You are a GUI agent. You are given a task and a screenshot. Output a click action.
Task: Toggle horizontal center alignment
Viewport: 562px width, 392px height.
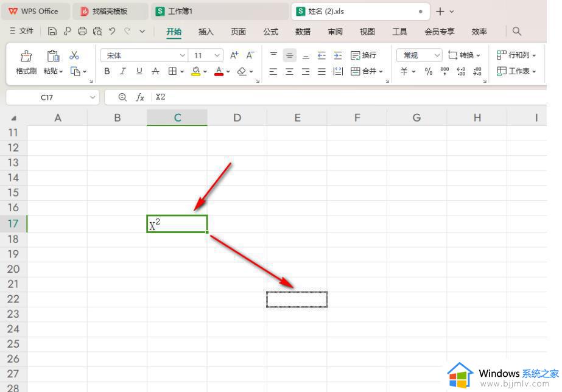pos(289,71)
